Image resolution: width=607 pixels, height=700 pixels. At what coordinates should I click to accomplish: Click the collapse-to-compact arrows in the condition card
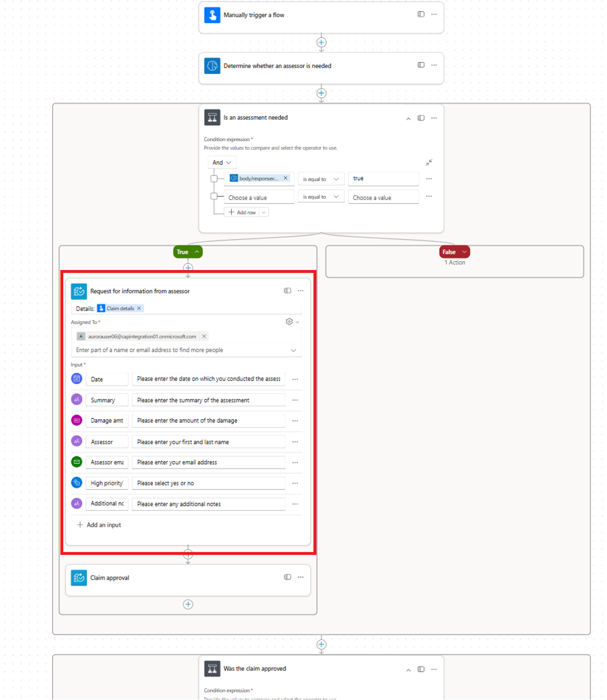[x=429, y=162]
